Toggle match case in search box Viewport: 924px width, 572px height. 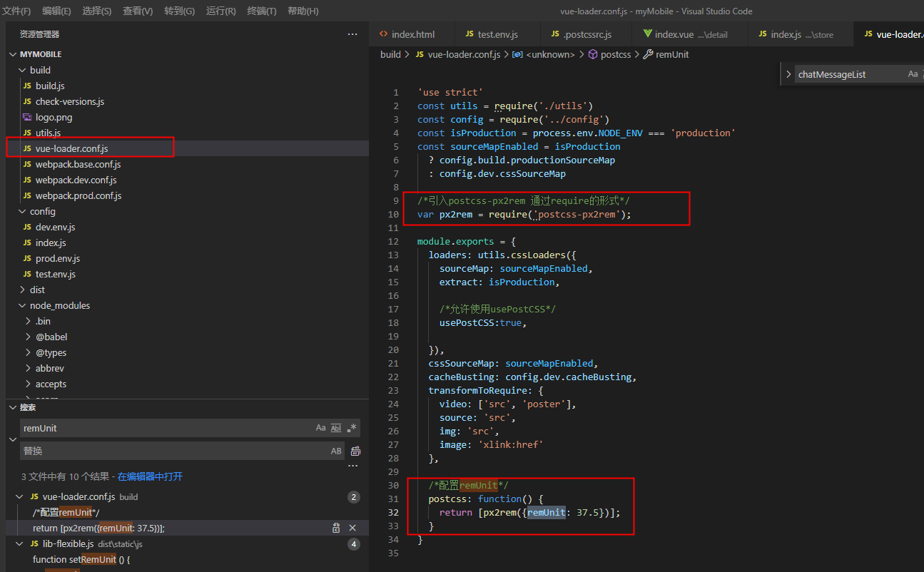click(x=320, y=428)
